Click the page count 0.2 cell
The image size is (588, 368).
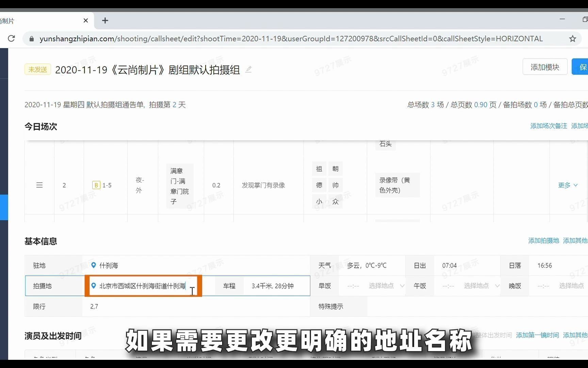click(x=216, y=185)
